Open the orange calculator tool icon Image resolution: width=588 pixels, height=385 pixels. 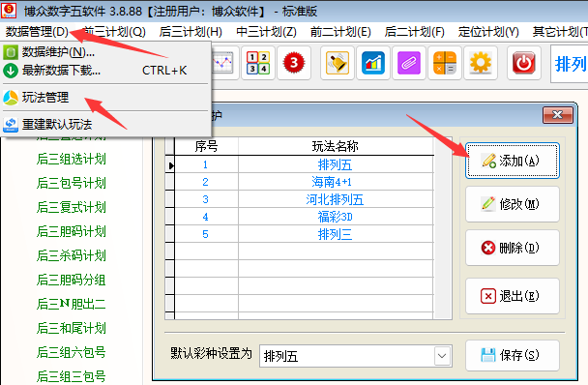click(x=444, y=63)
